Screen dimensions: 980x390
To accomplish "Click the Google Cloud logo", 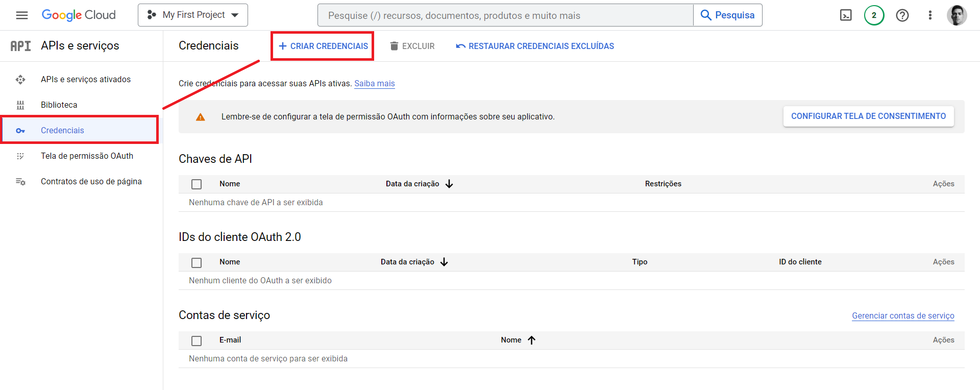I will coord(79,15).
